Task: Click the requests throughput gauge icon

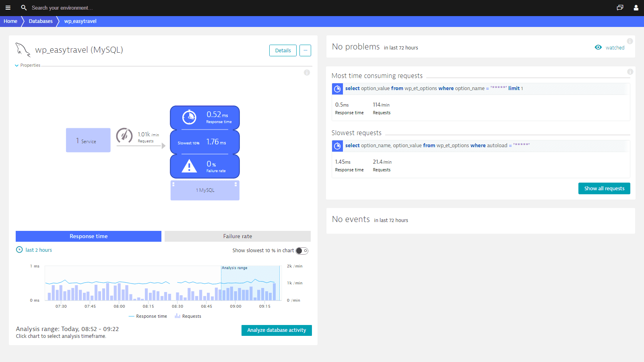Action: pyautogui.click(x=124, y=136)
